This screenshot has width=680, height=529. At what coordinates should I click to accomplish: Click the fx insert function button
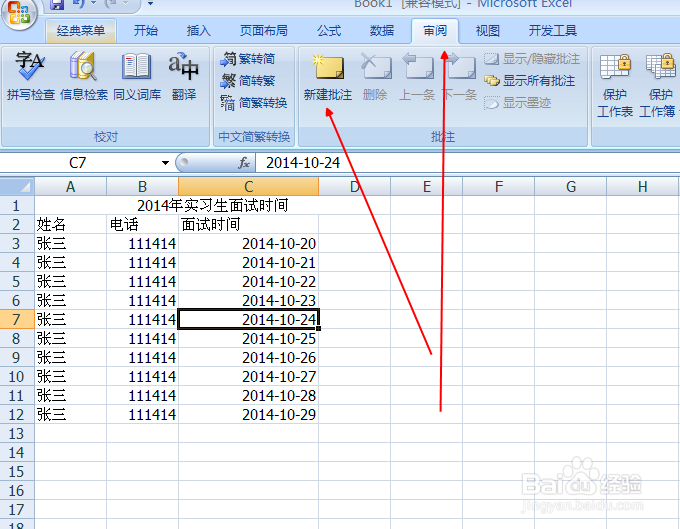click(x=244, y=163)
